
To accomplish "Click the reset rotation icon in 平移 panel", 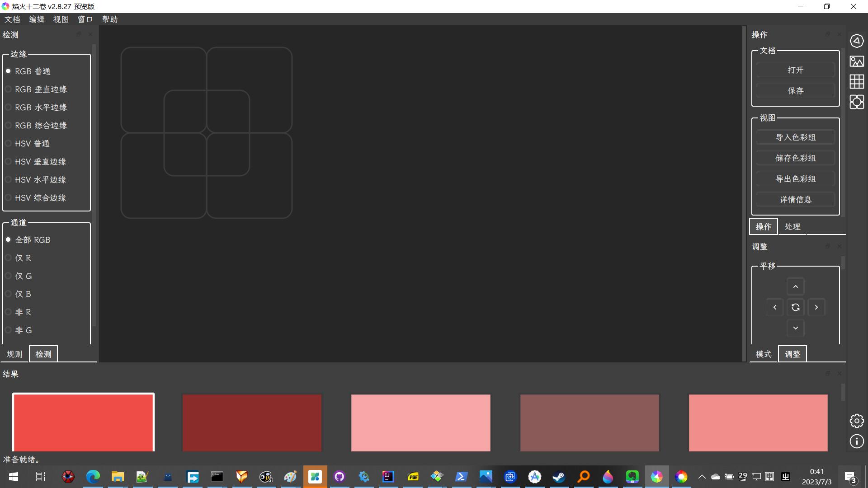I will pyautogui.click(x=795, y=307).
